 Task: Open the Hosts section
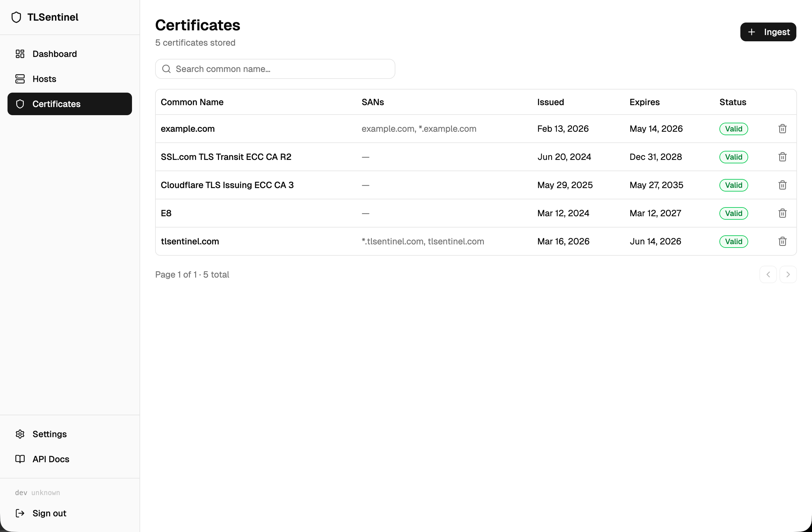[44, 79]
